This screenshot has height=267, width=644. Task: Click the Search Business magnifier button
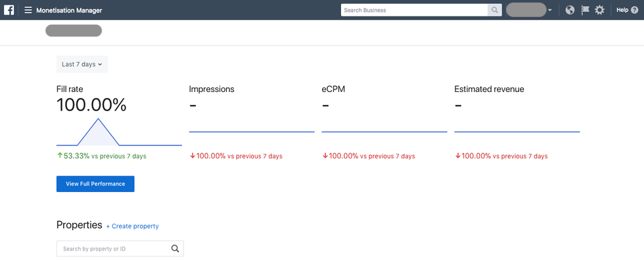[494, 10]
